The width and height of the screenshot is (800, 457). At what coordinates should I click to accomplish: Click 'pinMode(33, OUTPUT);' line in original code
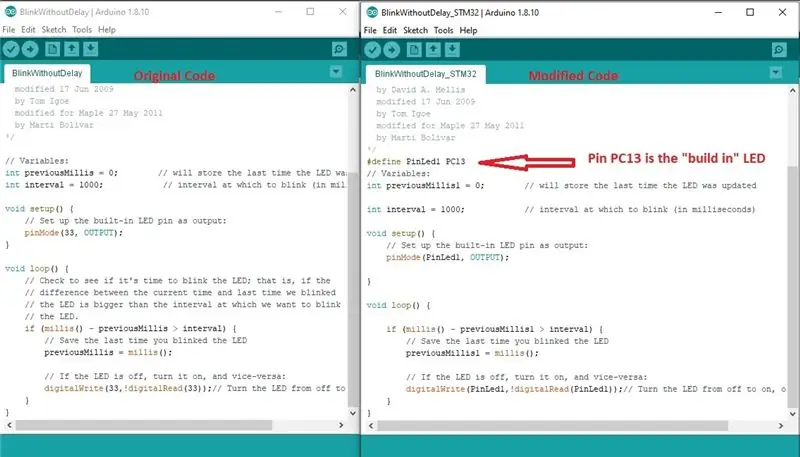pos(74,233)
